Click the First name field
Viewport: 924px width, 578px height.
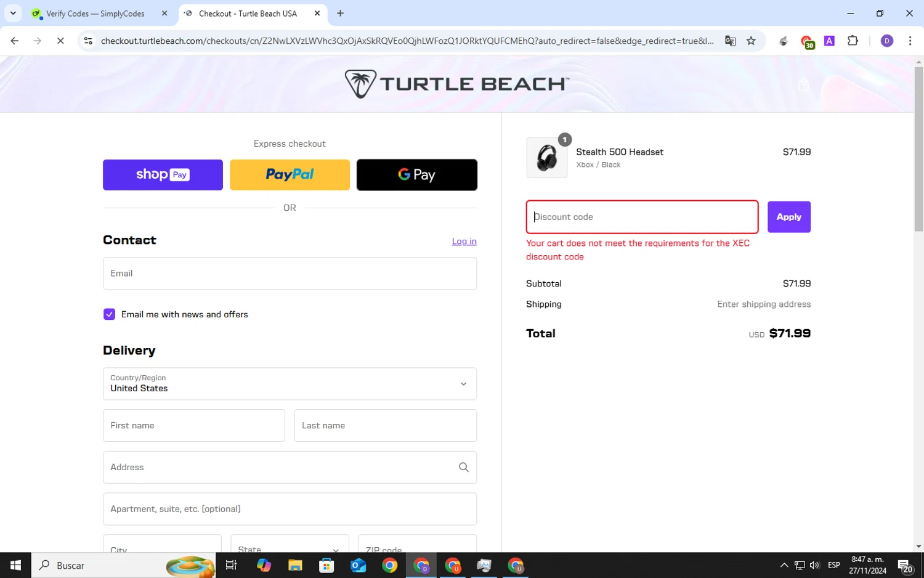194,426
